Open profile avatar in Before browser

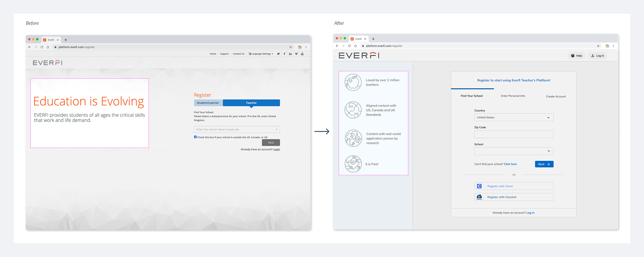(300, 47)
